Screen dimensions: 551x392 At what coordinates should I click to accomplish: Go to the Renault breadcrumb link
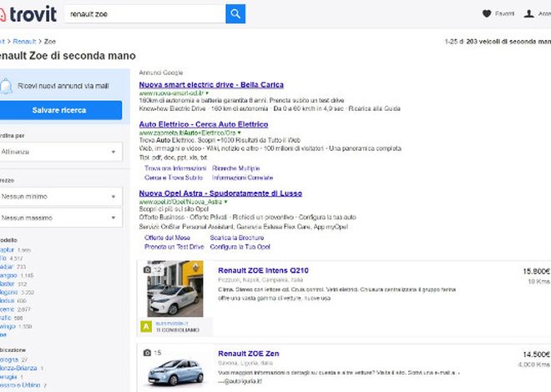pos(24,42)
